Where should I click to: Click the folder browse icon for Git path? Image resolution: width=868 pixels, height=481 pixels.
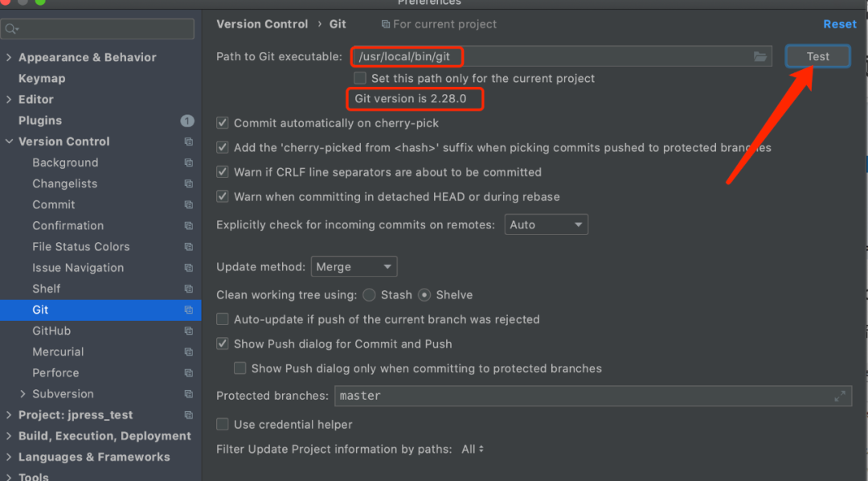click(759, 56)
